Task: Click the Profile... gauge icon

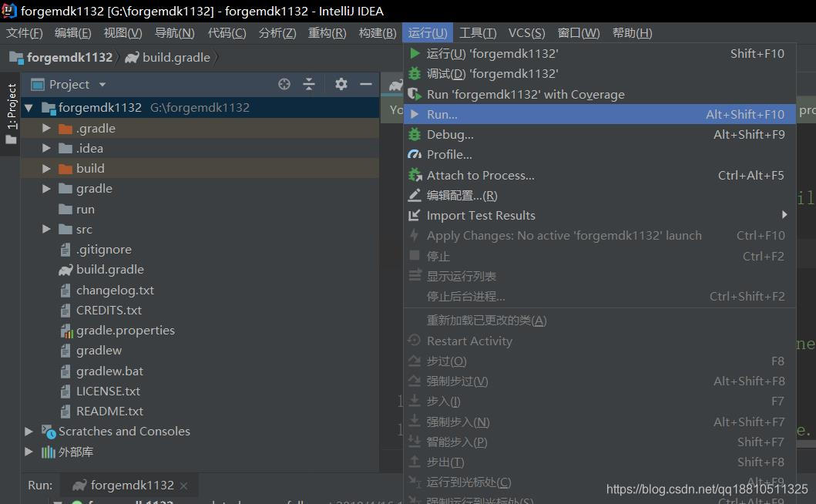Action: pos(415,155)
